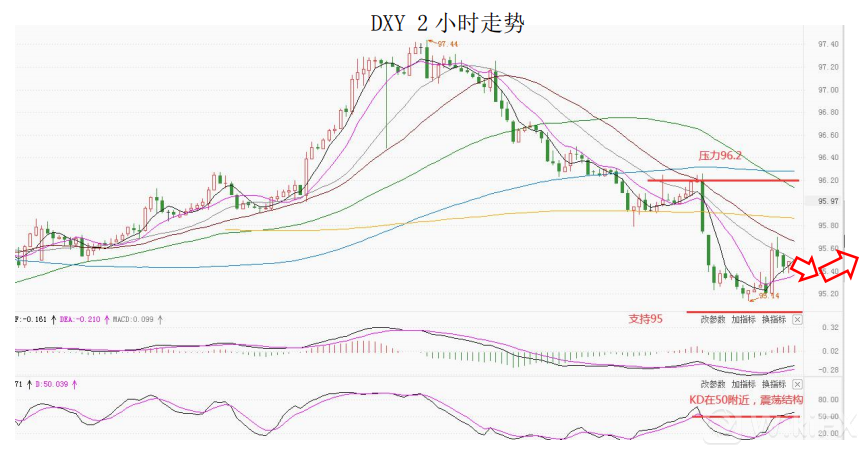Click the 0.32 MACD axis value
Screen dimensions: 868x460
[x=830, y=328]
